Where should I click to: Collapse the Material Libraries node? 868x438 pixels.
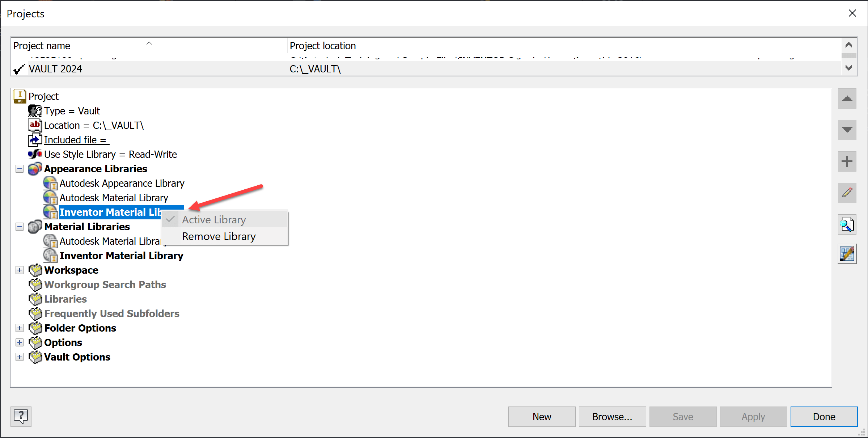click(20, 227)
